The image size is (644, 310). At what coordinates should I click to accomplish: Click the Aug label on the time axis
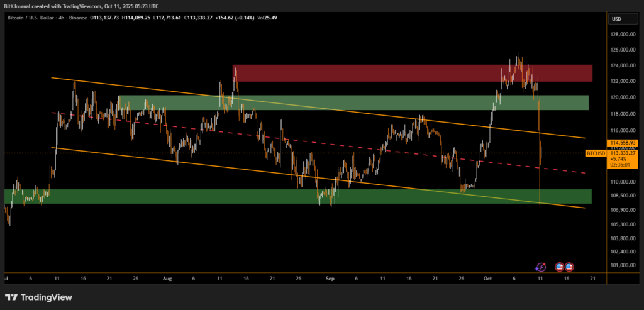(x=167, y=277)
